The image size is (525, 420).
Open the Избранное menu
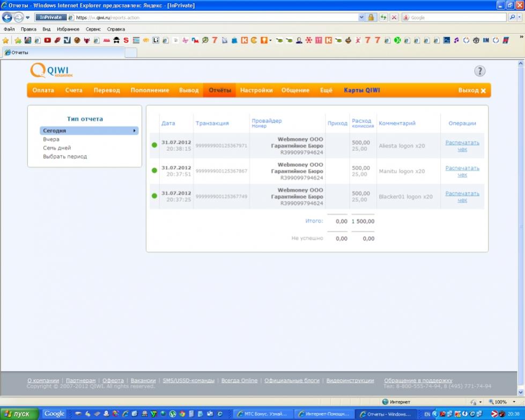pos(68,29)
